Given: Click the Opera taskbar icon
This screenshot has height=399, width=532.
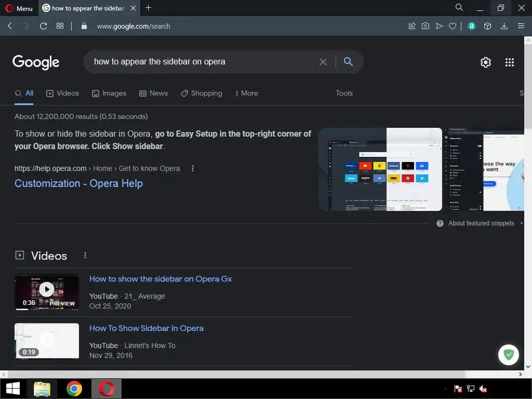Looking at the screenshot, I should [x=107, y=389].
